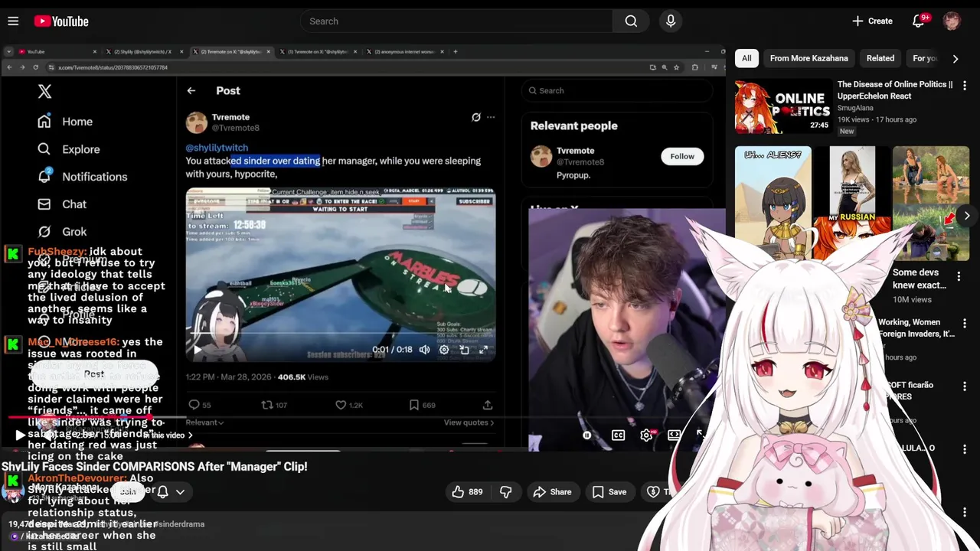Expand the Relevant replies sort dropdown
Screen dimensions: 980x551
(x=204, y=422)
